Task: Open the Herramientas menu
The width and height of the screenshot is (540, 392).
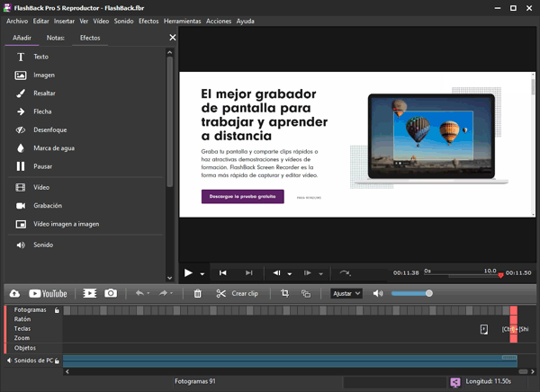Action: [182, 21]
